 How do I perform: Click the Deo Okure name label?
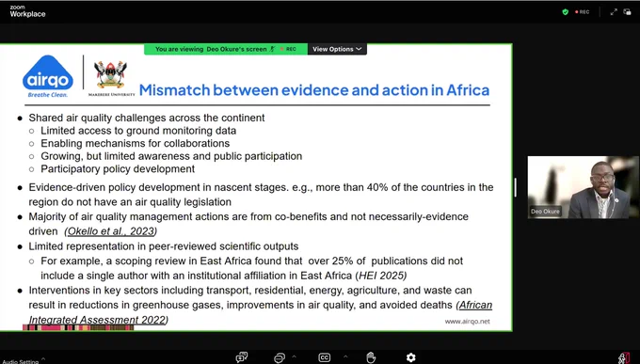click(x=545, y=212)
